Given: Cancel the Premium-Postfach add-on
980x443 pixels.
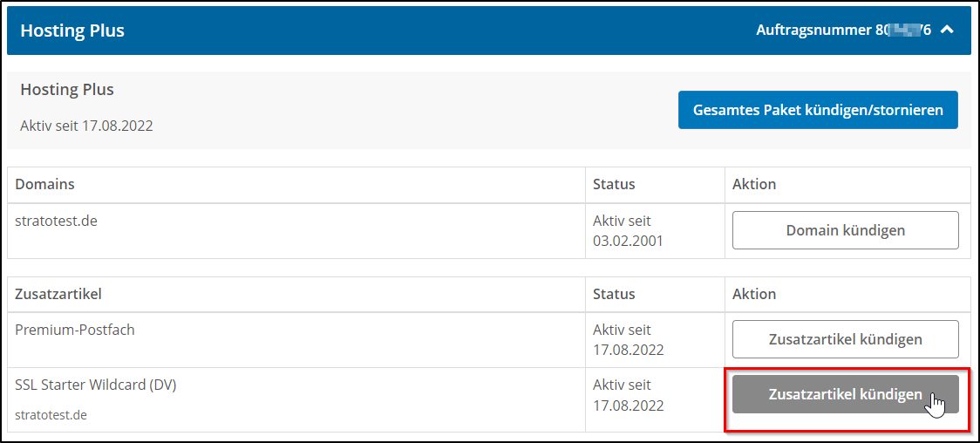Looking at the screenshot, I should (845, 339).
